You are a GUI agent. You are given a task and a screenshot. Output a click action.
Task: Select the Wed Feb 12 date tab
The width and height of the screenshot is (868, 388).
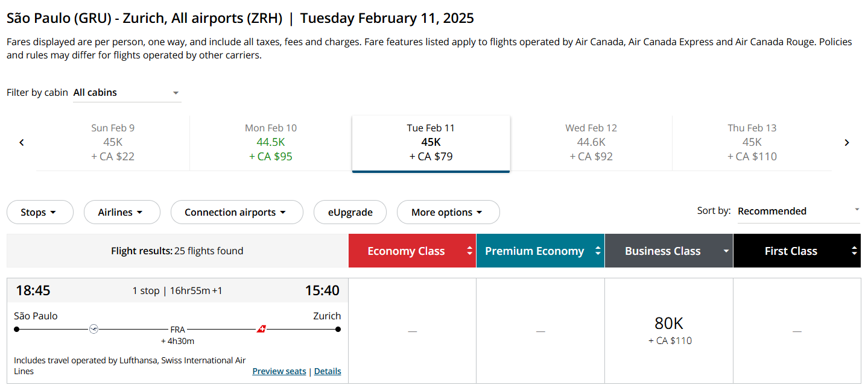(x=591, y=143)
